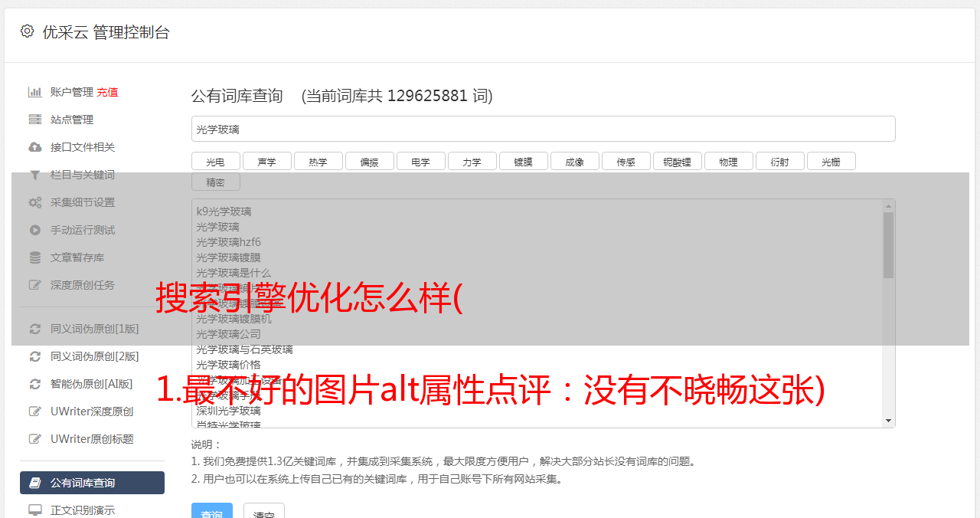
Task: Click the 充值 recharge link
Action: [107, 92]
